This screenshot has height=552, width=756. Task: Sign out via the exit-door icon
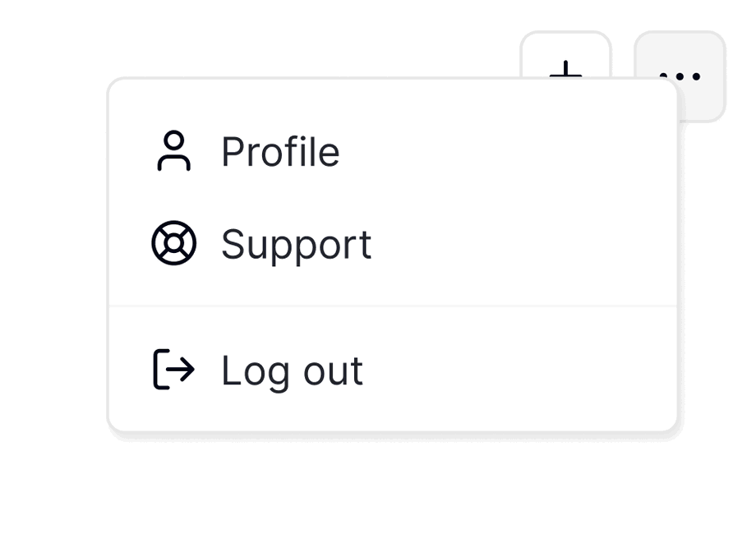pos(173,370)
